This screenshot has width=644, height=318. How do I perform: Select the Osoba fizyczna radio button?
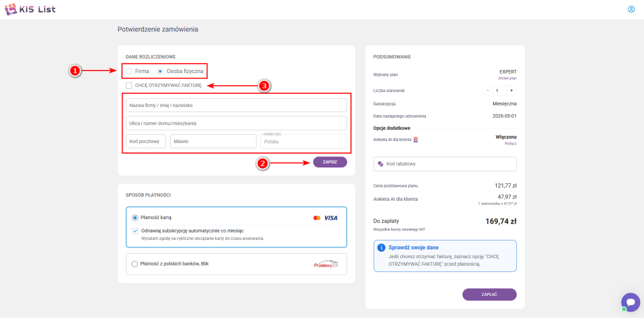point(160,71)
